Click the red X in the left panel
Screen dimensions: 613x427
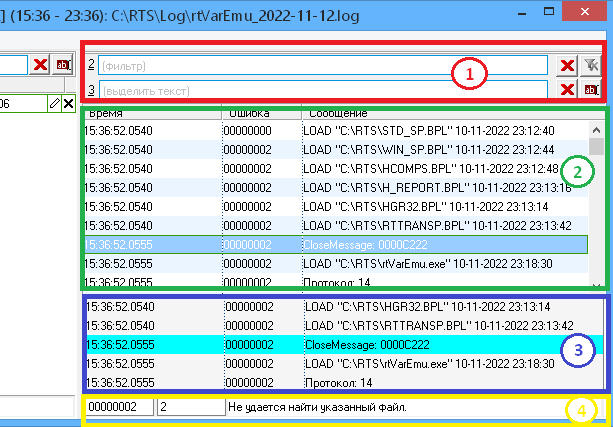click(x=40, y=65)
